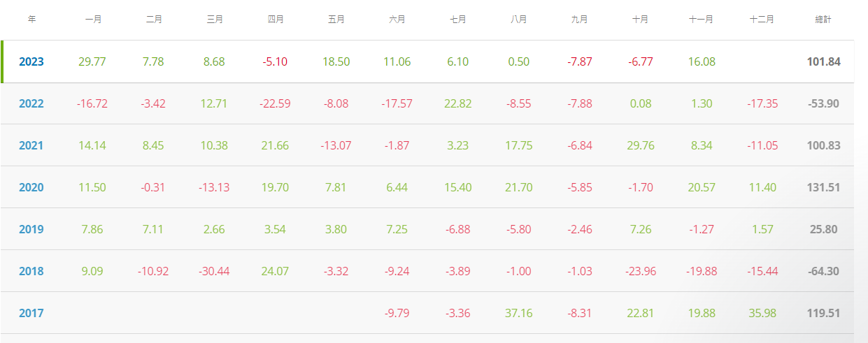This screenshot has height=343, width=868.
Task: Select the 2023 total value 101.84
Action: pos(822,61)
